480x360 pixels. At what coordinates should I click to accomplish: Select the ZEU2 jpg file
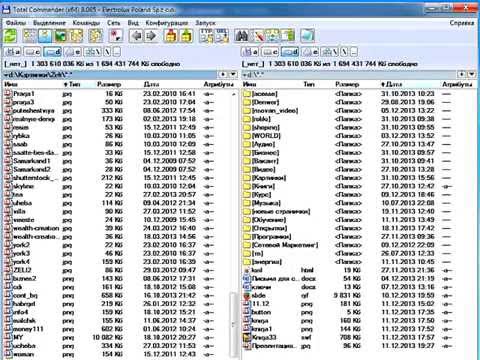pyautogui.click(x=22, y=270)
